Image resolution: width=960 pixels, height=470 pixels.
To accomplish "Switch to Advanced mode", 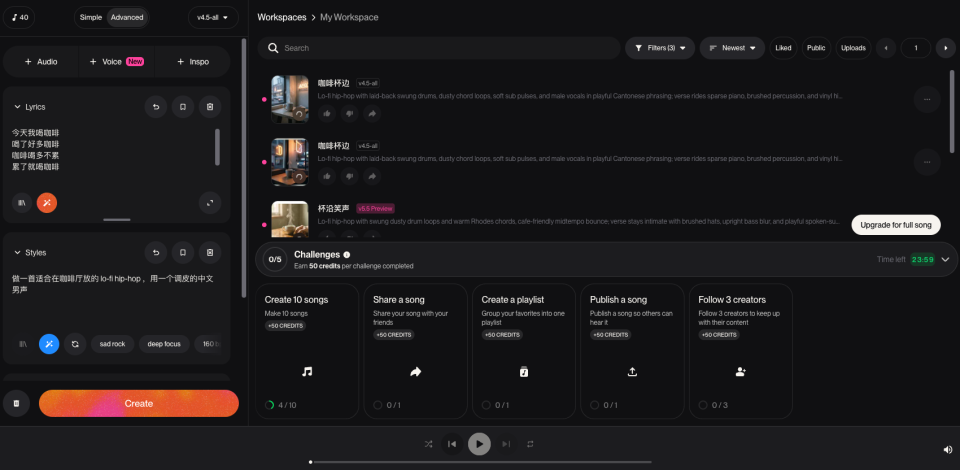I will point(127,17).
